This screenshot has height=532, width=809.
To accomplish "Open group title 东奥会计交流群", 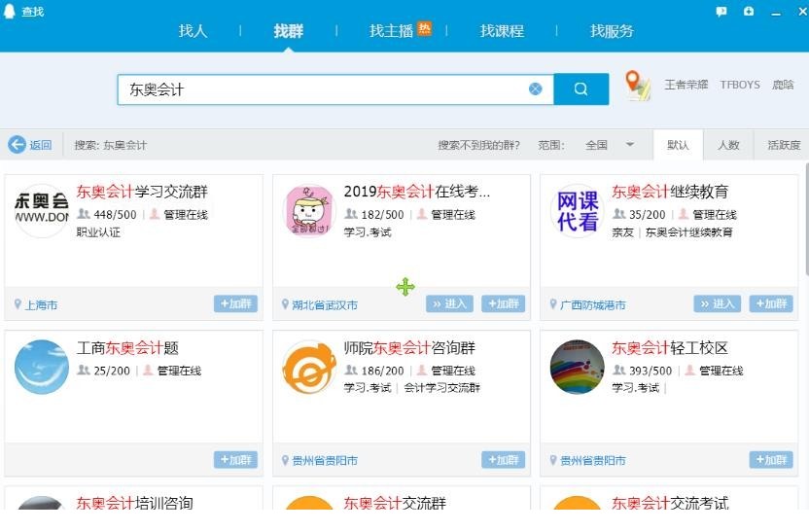I will [x=395, y=503].
